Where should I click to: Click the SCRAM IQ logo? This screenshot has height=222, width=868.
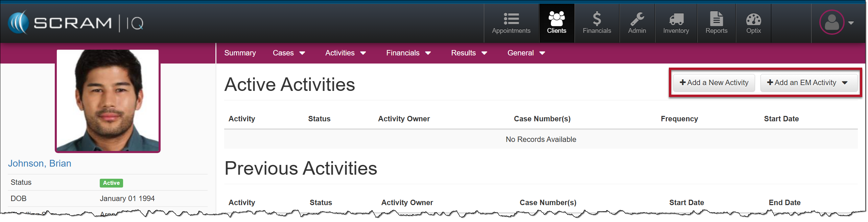(x=76, y=23)
